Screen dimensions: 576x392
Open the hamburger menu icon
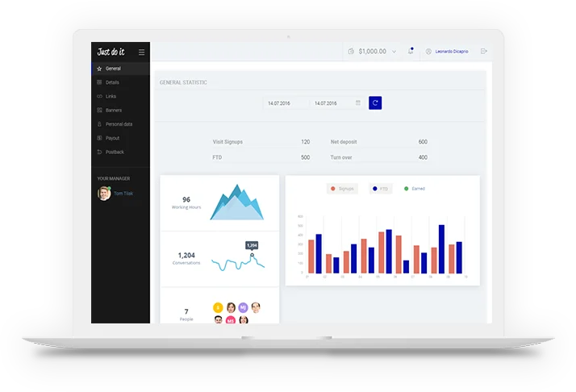(x=141, y=52)
